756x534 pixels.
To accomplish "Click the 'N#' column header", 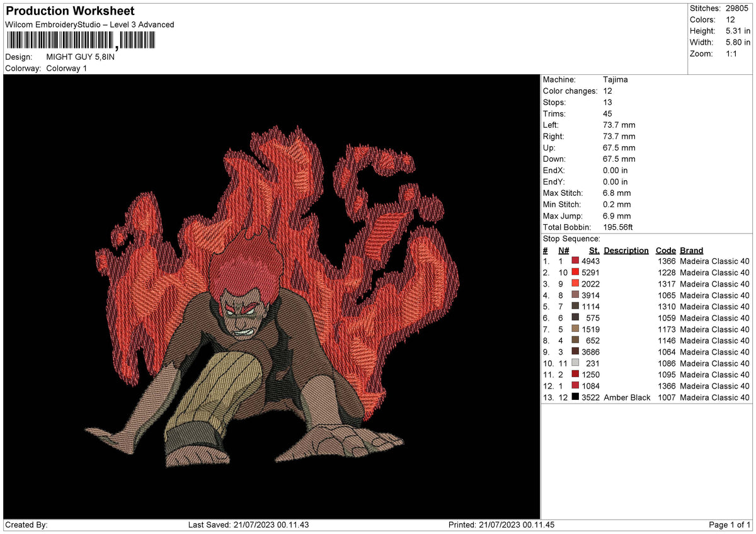I will click(x=564, y=250).
